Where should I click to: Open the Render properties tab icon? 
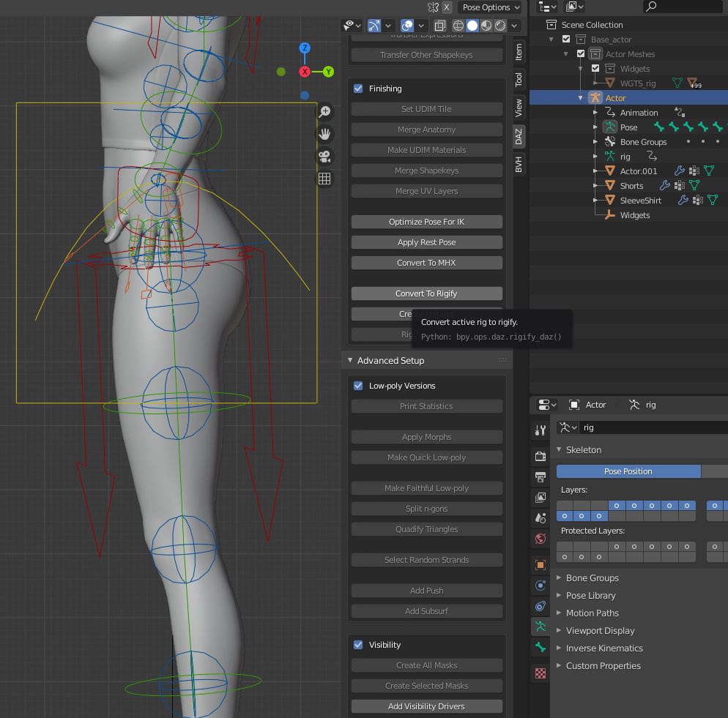pyautogui.click(x=541, y=456)
